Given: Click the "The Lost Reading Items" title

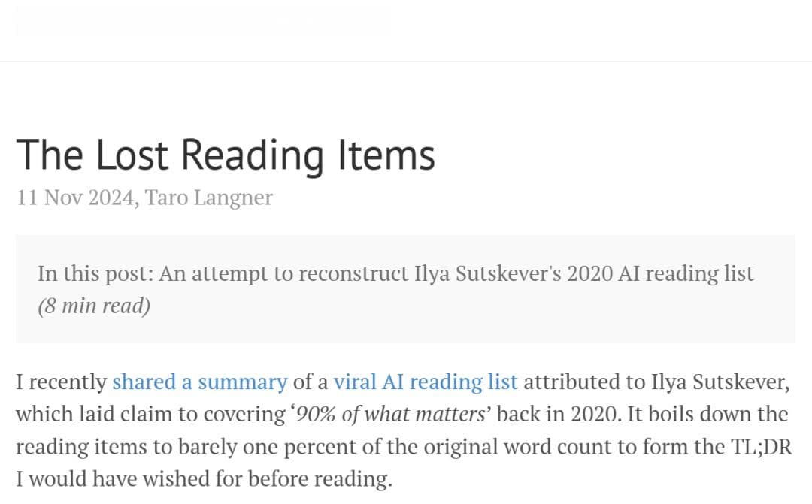Looking at the screenshot, I should pos(226,155).
